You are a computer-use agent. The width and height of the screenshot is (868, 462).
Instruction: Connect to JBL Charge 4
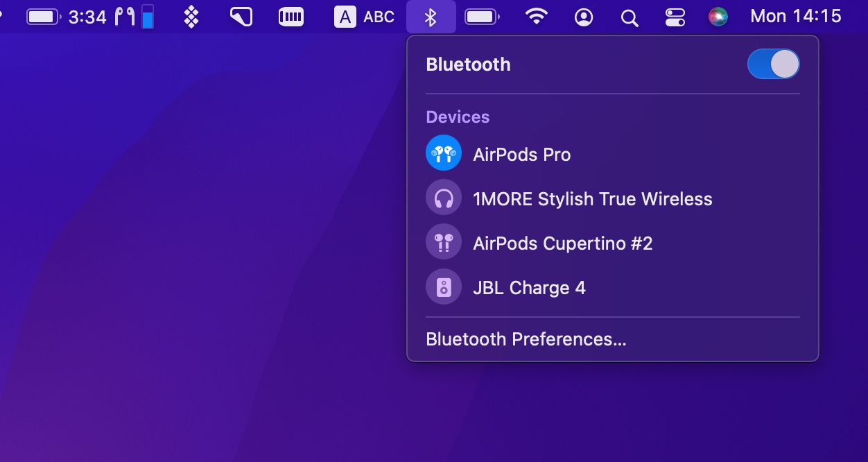coord(613,288)
